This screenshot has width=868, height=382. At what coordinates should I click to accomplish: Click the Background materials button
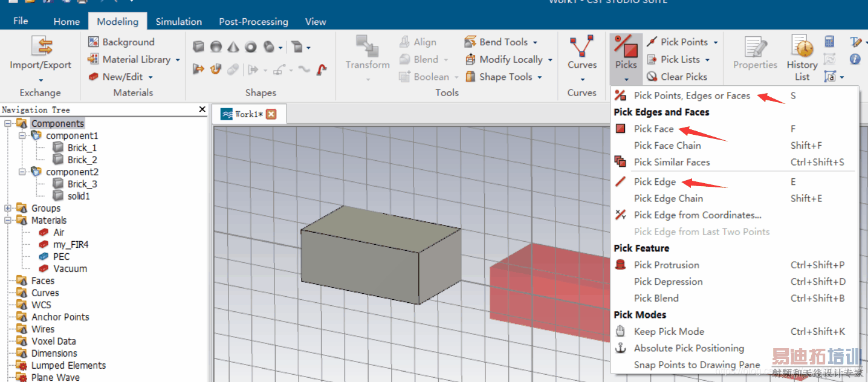tap(121, 42)
